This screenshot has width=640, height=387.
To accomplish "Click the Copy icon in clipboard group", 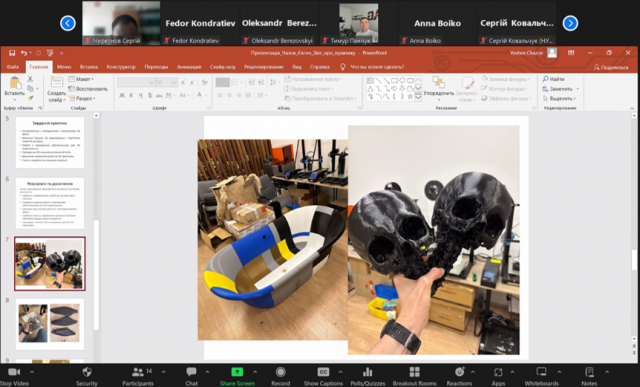I will click(30, 88).
